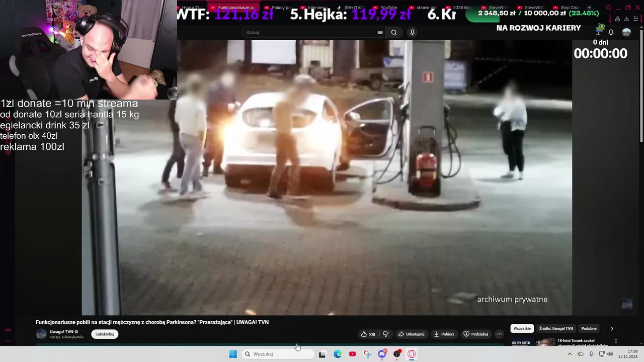644x362 pixels.
Task: Click the video player frame
Action: pos(327,177)
